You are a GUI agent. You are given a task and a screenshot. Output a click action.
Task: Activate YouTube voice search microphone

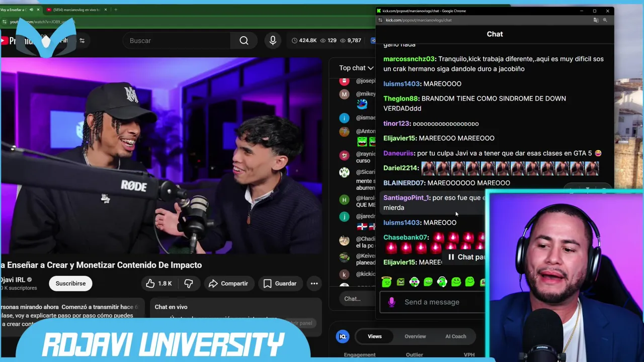tap(273, 41)
